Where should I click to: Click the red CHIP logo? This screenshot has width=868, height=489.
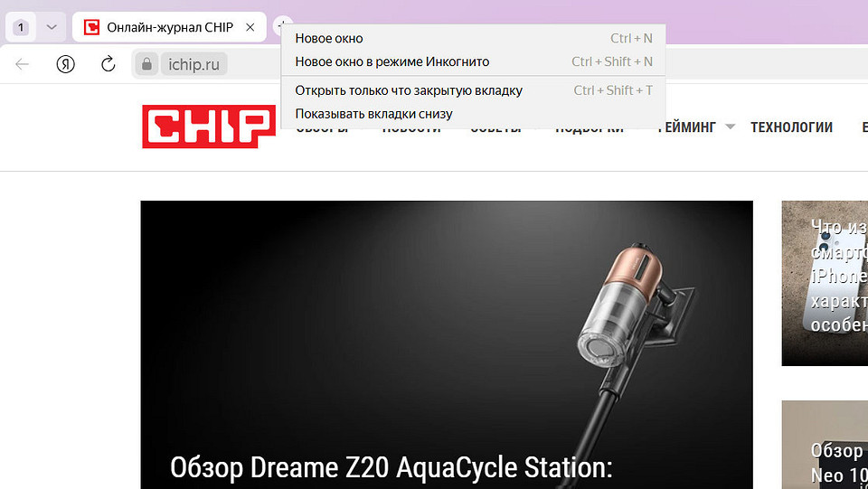coord(209,127)
